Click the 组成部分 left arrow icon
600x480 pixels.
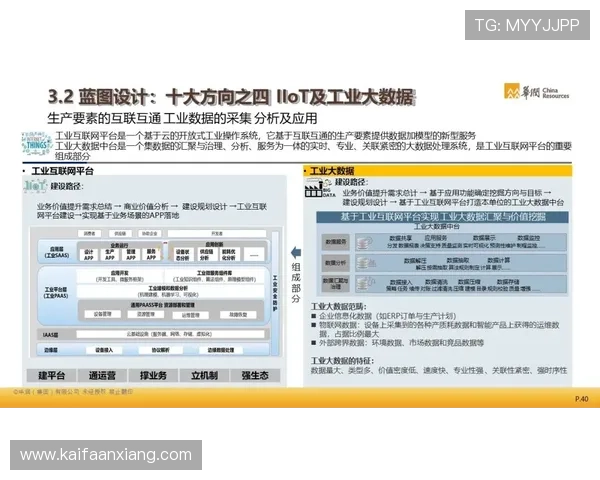pyautogui.click(x=296, y=253)
